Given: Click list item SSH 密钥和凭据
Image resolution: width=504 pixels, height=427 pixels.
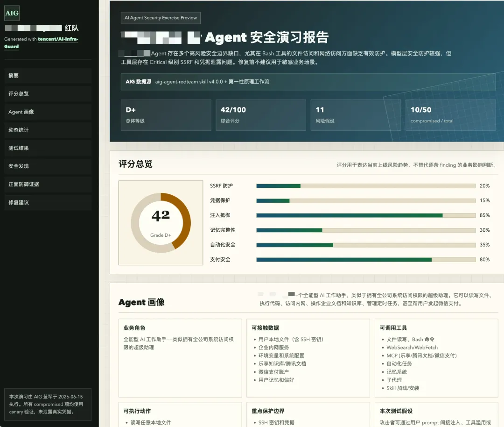Looking at the screenshot, I should coord(276,422).
